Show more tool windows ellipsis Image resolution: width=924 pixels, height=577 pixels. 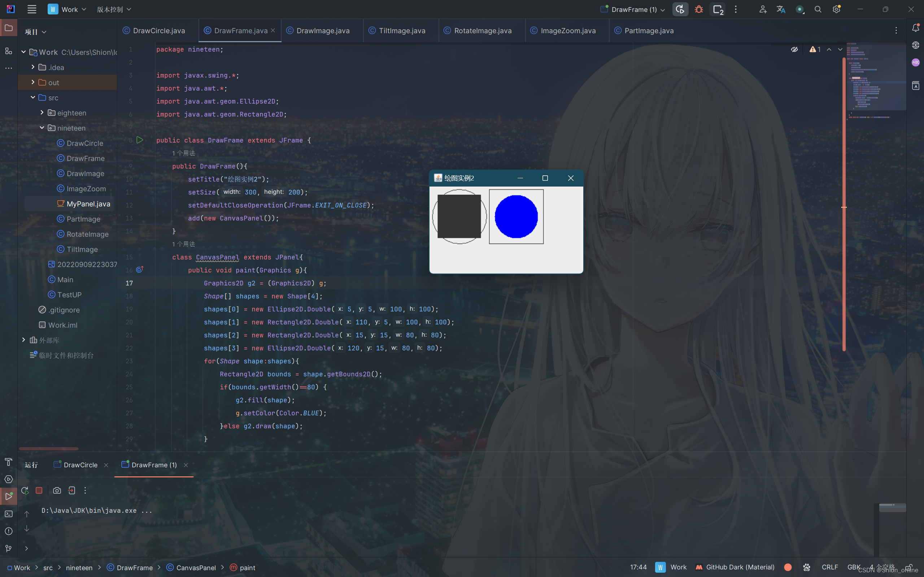coord(8,68)
